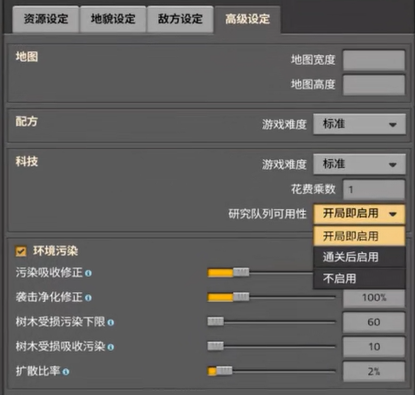
Task: Open the 科技 游戏难度 dropdown
Action: (359, 164)
